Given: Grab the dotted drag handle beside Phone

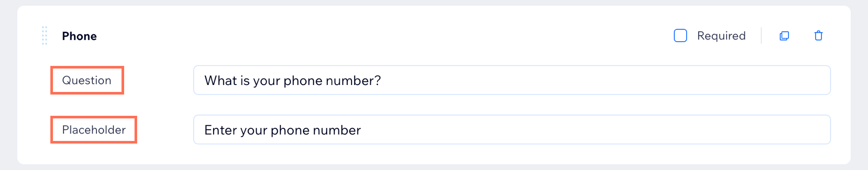Looking at the screenshot, I should tap(44, 36).
